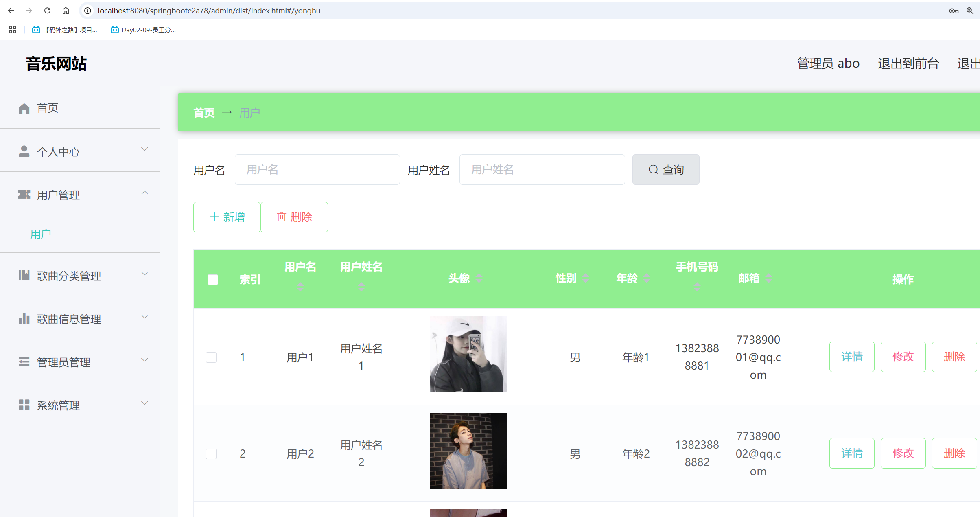This screenshot has height=517, width=980.
Task: Toggle the select-all checkbox in table header
Action: [212, 279]
